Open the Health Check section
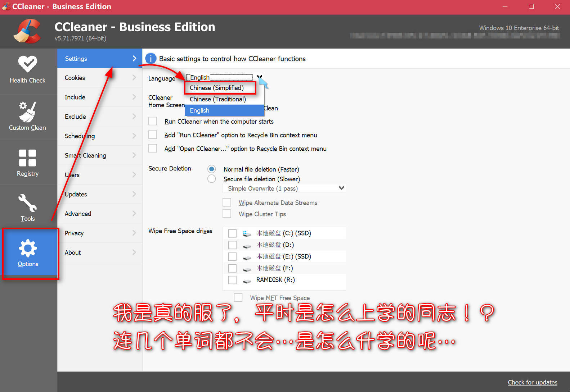This screenshot has height=392, width=570. click(x=28, y=70)
